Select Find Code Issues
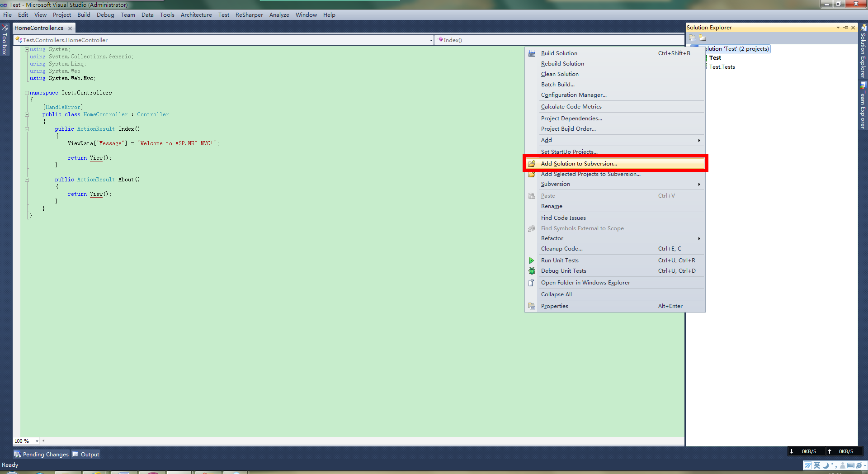This screenshot has height=474, width=868. 615,218
